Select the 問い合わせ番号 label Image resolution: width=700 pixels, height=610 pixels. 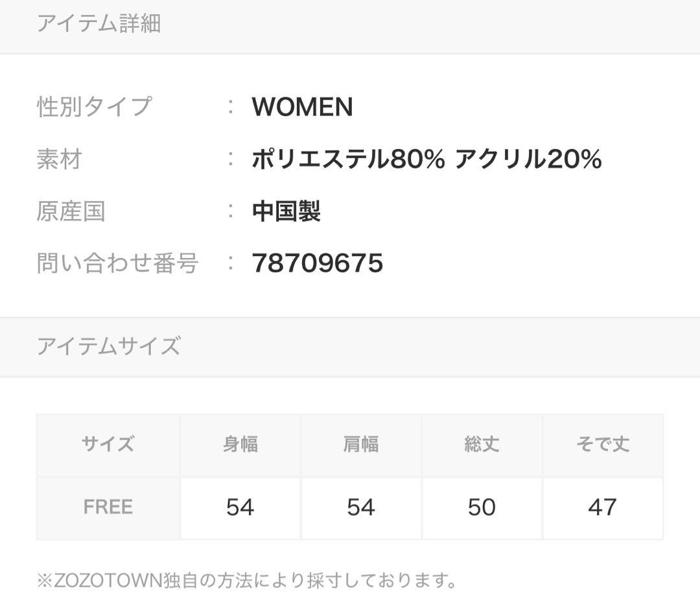[x=117, y=263]
